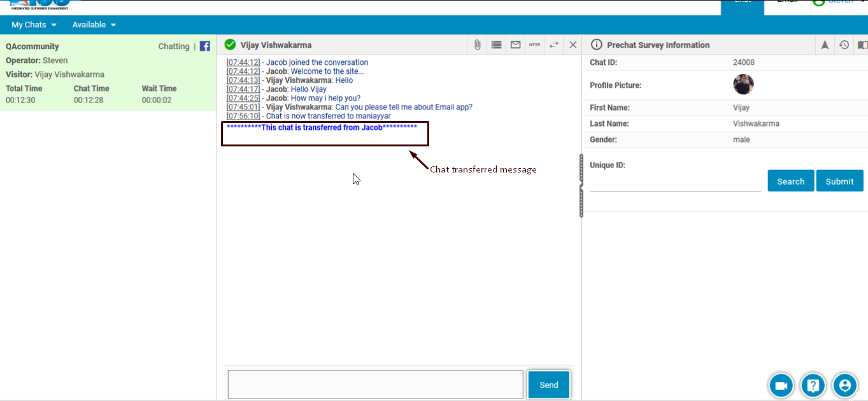
Task: Switch to the Email tab
Action: (787, 2)
